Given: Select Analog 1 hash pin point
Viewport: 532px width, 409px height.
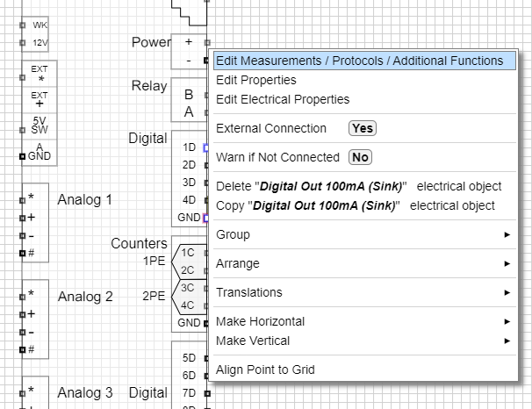Looking at the screenshot, I should tap(23, 253).
